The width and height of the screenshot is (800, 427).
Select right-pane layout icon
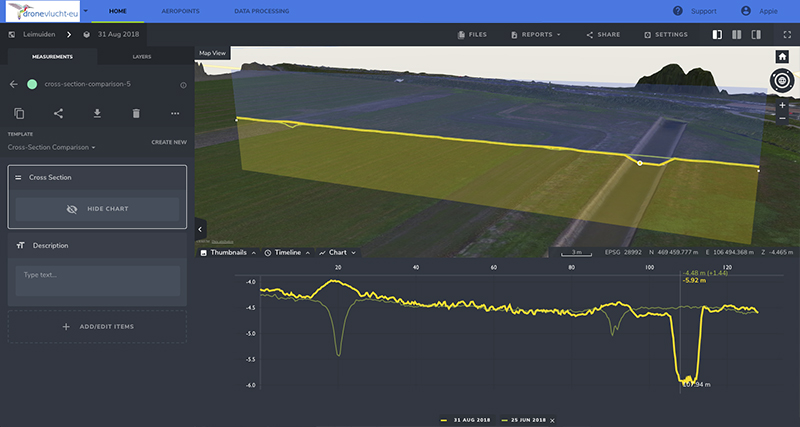pyautogui.click(x=756, y=35)
